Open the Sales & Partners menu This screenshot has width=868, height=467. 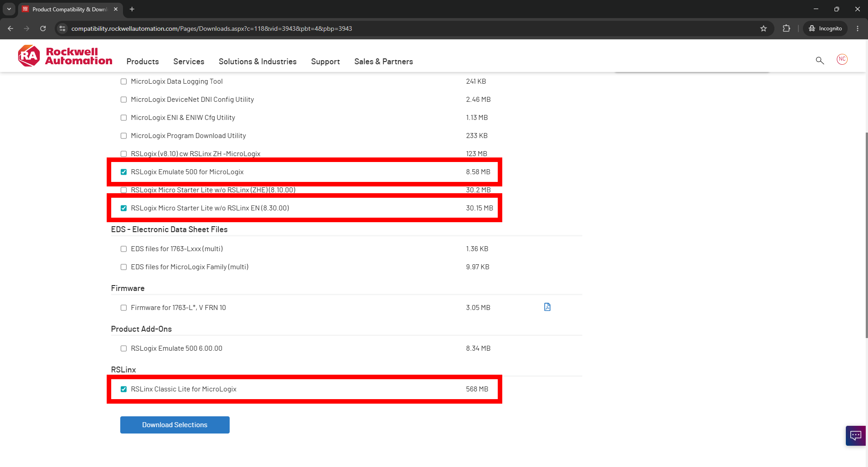click(x=384, y=62)
